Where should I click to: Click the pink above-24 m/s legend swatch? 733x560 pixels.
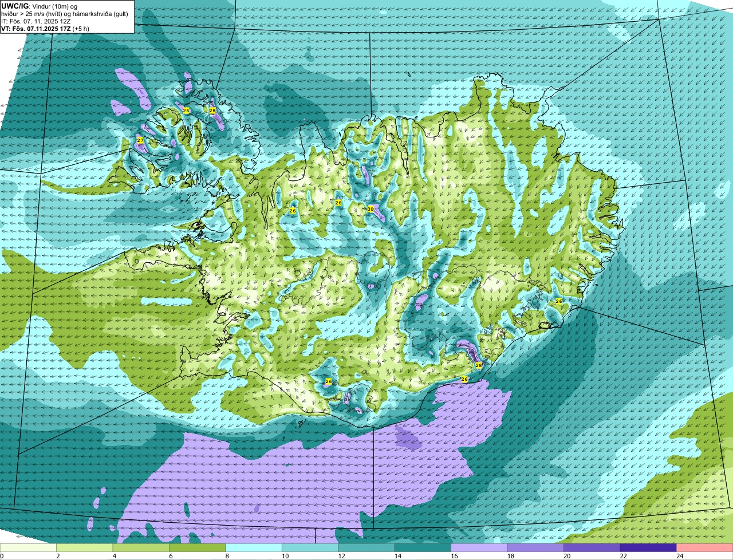[704, 547]
